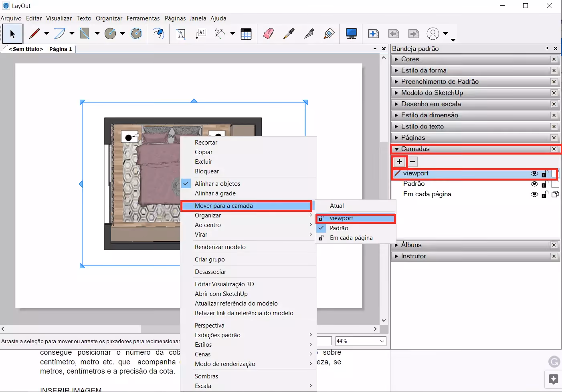Choose Copiar from the context menu
This screenshot has height=392, width=562.
(x=204, y=152)
